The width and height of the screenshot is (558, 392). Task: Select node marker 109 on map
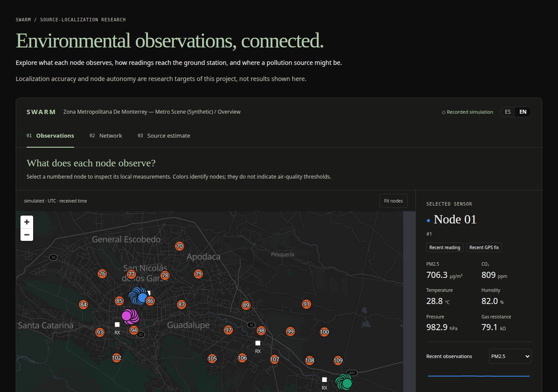click(338, 360)
